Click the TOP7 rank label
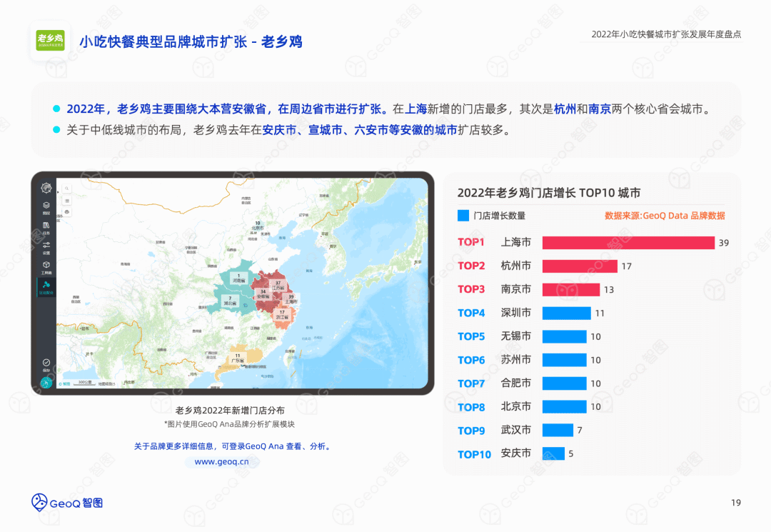 [471, 383]
